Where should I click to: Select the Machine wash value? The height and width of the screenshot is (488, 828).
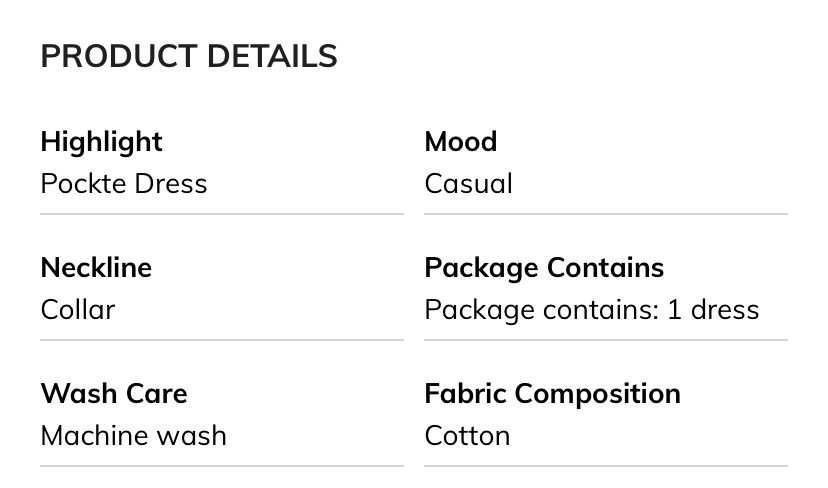pyautogui.click(x=133, y=436)
